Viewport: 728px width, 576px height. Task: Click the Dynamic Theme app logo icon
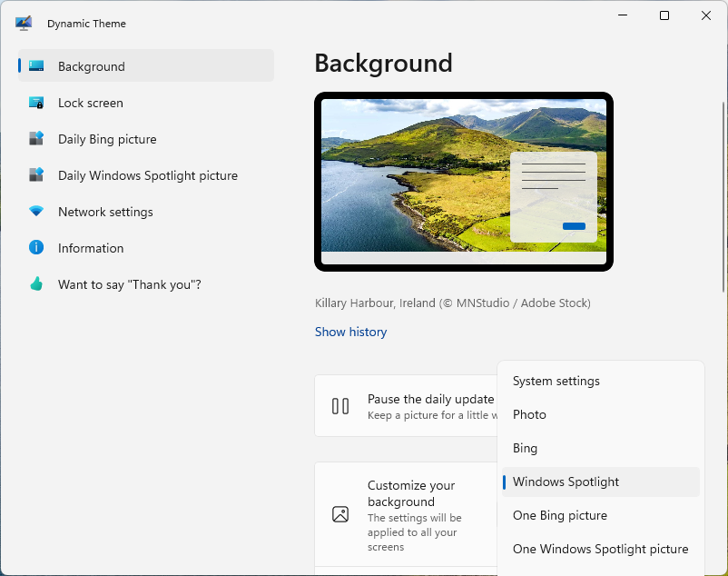(x=24, y=24)
